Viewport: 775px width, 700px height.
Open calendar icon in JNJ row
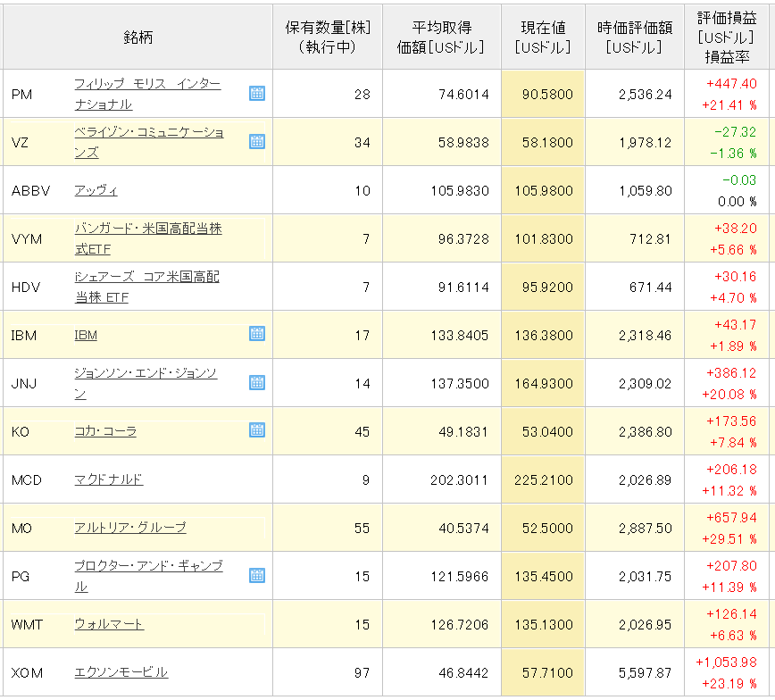coord(257,382)
